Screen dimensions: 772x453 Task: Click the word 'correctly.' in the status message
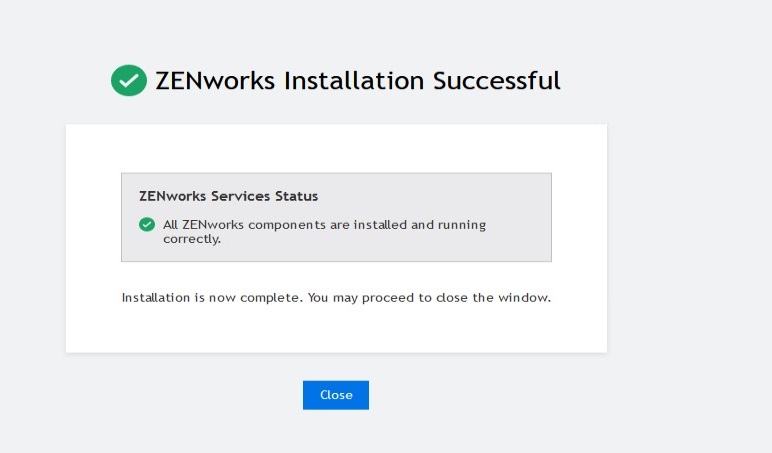click(191, 239)
